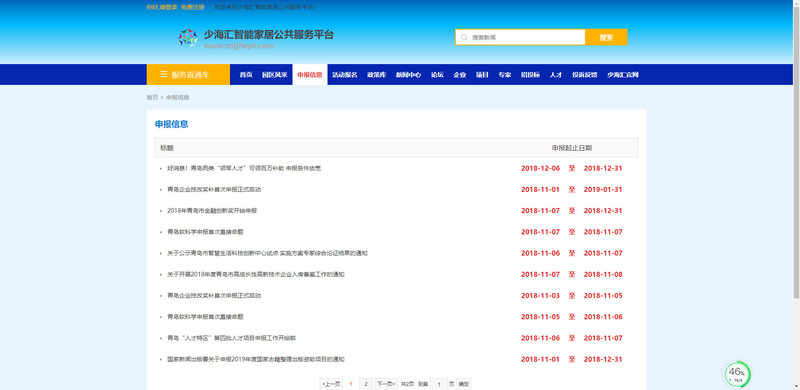Open 专家 navigation item
The width and height of the screenshot is (800, 390).
(x=505, y=75)
